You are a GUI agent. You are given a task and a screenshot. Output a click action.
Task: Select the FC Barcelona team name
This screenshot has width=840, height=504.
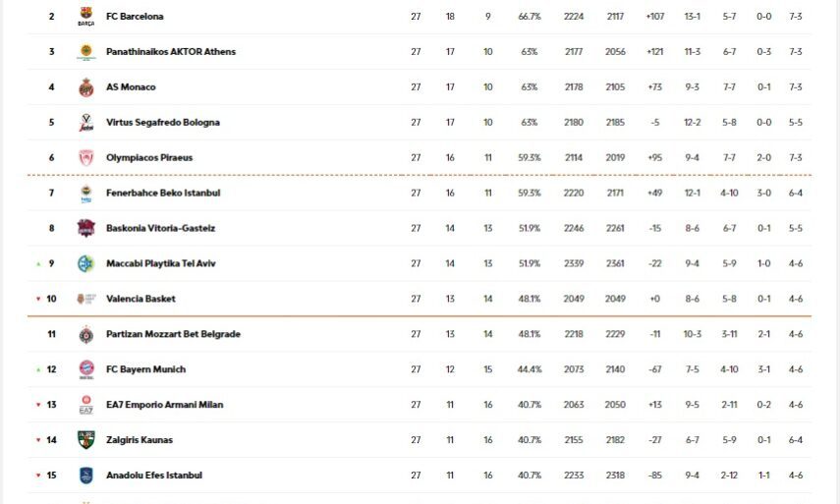[135, 17]
